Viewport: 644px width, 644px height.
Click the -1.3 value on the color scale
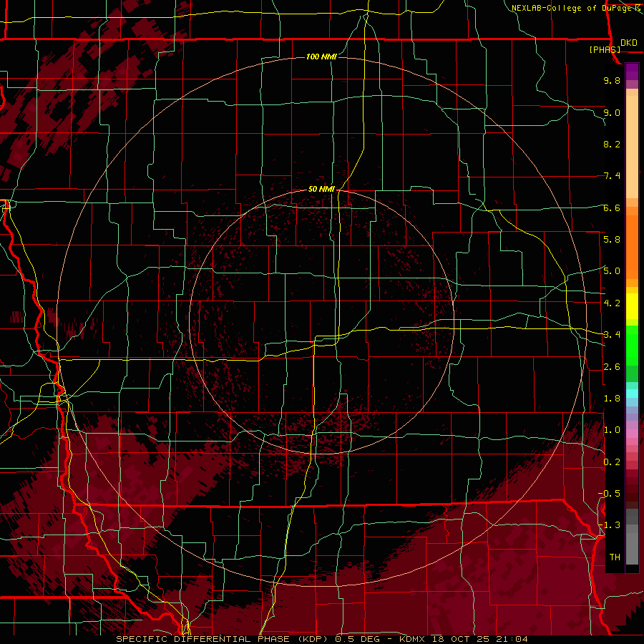609,525
